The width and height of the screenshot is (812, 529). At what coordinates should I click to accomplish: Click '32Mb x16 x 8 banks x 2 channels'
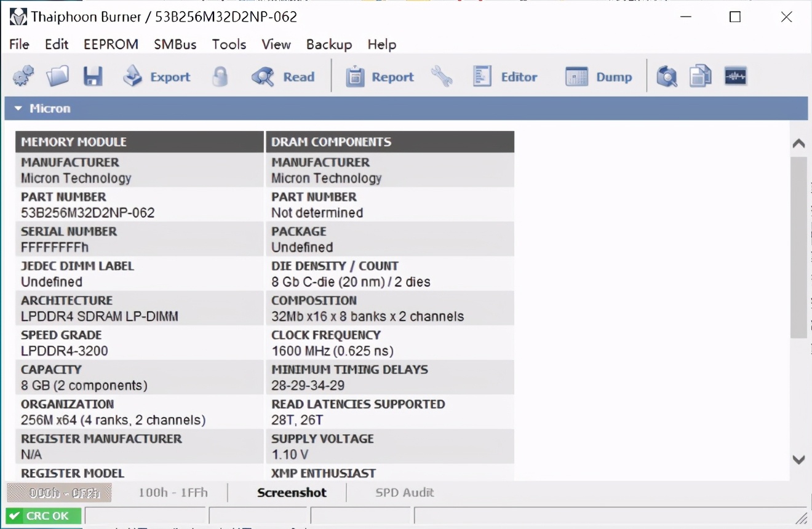(368, 316)
